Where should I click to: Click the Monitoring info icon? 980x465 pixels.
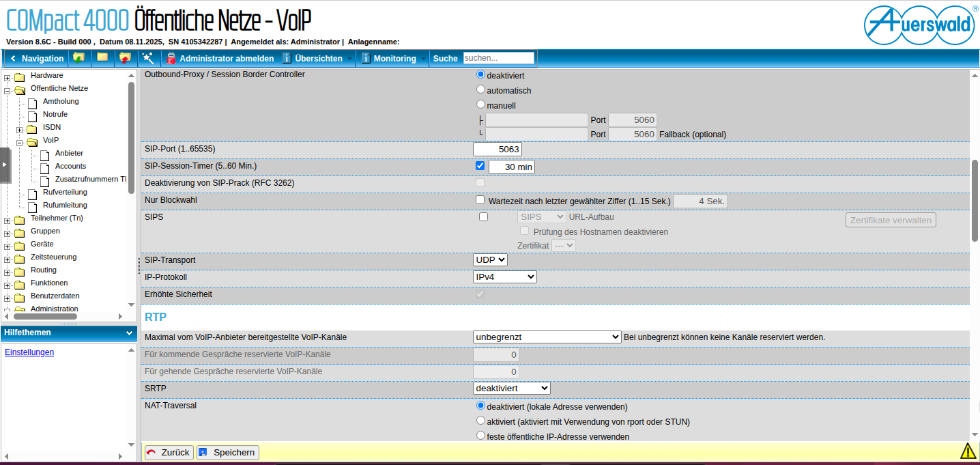366,58
